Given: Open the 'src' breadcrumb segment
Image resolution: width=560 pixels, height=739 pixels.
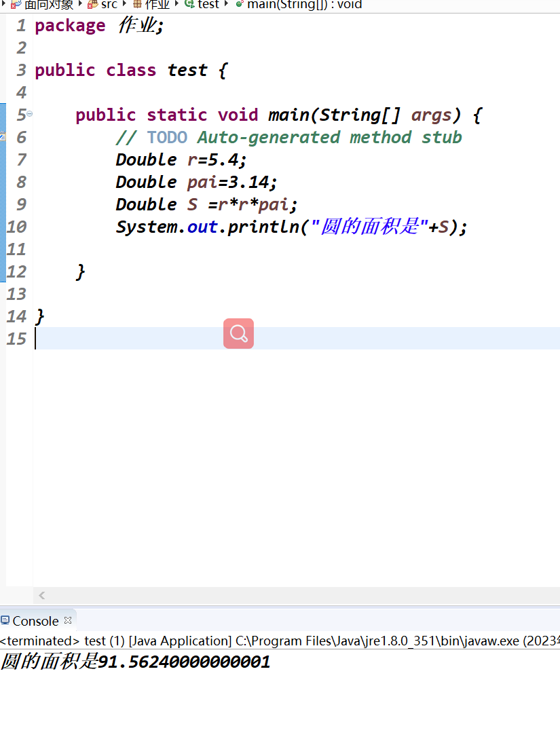Looking at the screenshot, I should pyautogui.click(x=109, y=5).
